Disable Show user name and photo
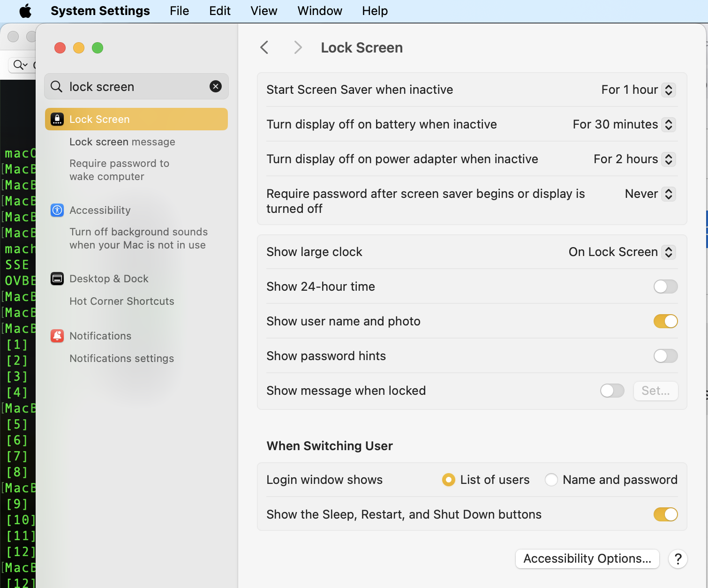Viewport: 708px width, 588px height. (x=665, y=321)
